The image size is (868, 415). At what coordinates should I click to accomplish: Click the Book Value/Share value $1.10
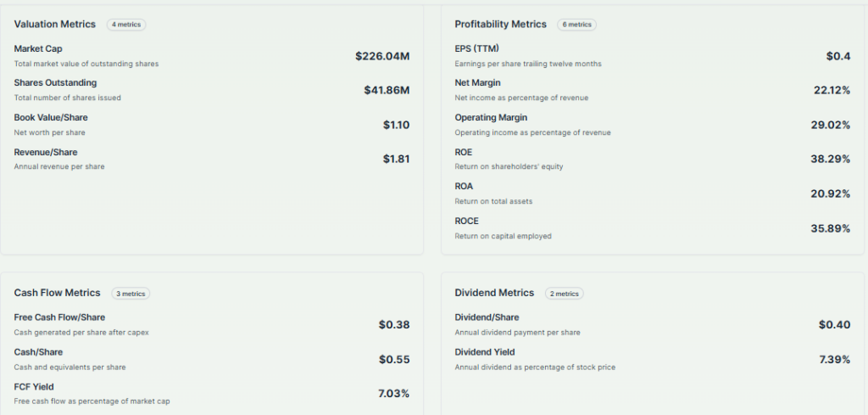396,125
